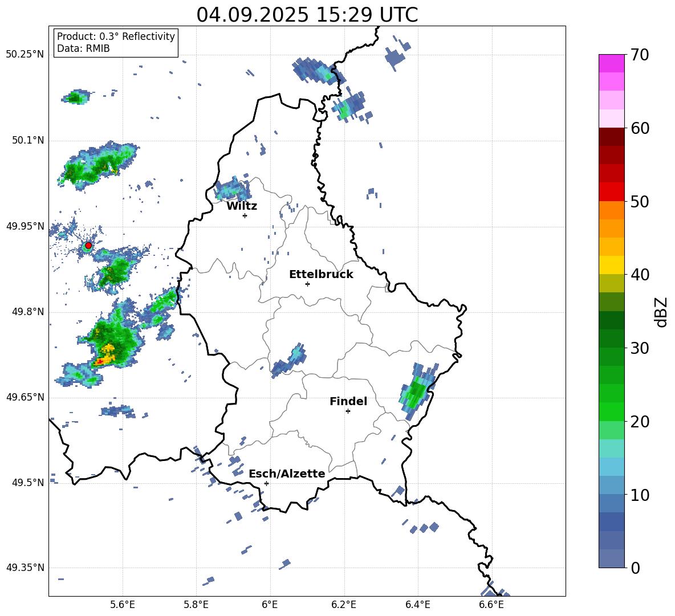The height and width of the screenshot is (616, 675).
Task: Click the blue echo patch north of Wiltz
Action: [x=233, y=189]
